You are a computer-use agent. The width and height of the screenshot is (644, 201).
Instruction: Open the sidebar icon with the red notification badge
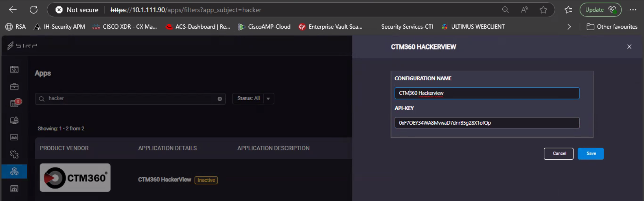coord(15,103)
